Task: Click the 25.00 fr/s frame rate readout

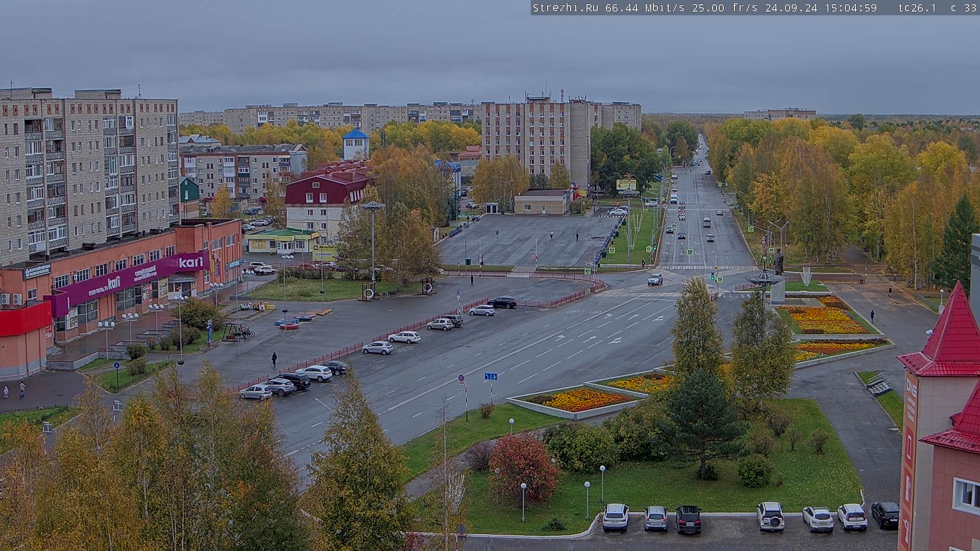Action: pos(725,8)
